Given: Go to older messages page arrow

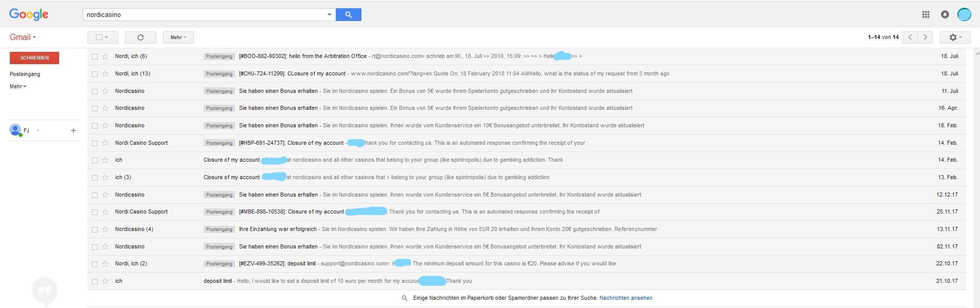Looking at the screenshot, I should coord(925,37).
